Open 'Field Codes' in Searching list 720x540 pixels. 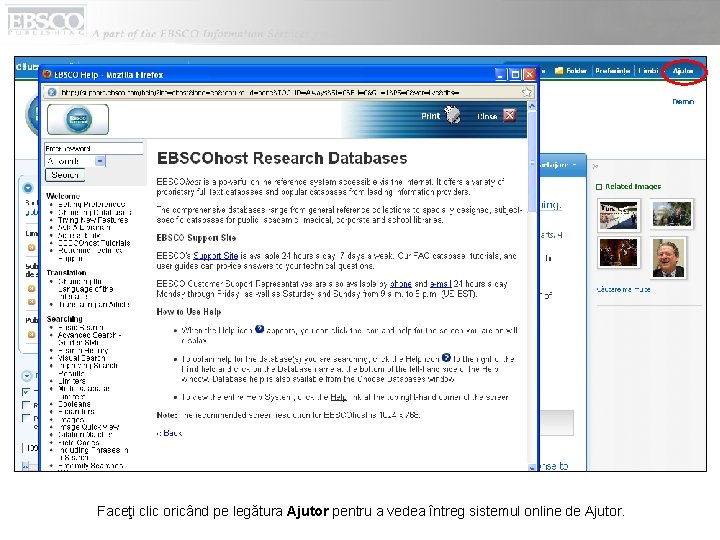[79, 443]
